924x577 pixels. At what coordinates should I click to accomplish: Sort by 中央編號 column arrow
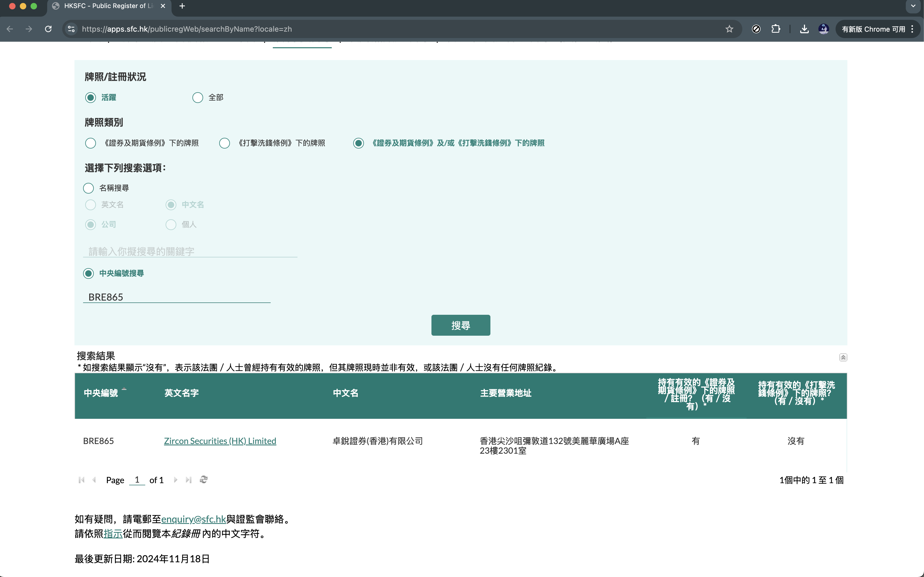pyautogui.click(x=124, y=389)
